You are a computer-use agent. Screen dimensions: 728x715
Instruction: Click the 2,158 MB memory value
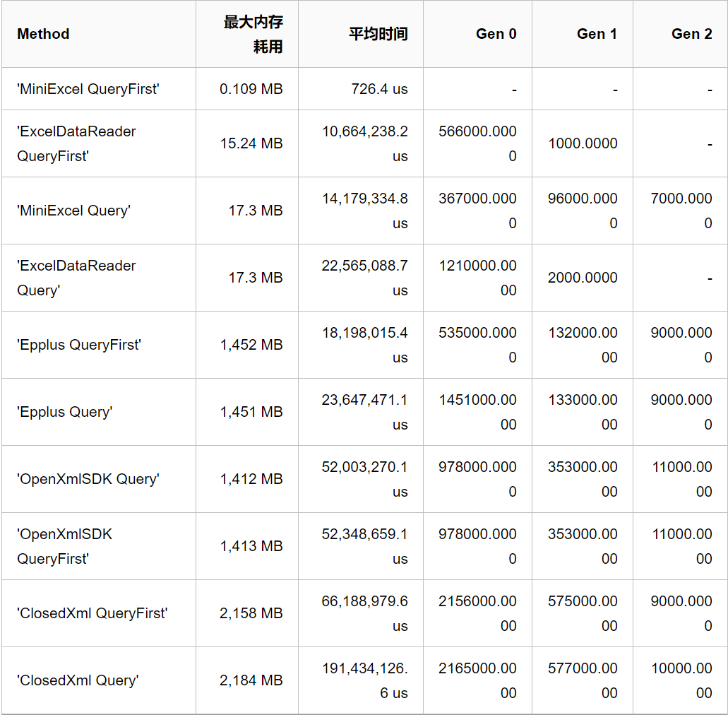pos(251,613)
